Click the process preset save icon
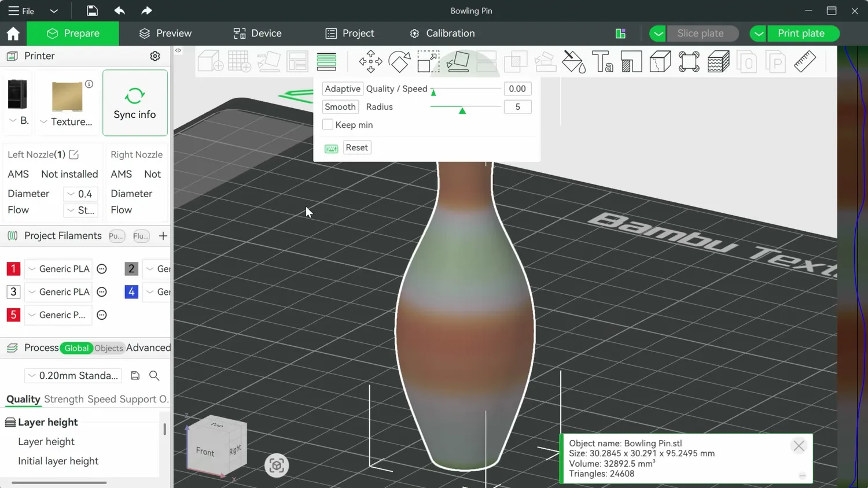Viewport: 868px width, 488px height. click(x=135, y=375)
